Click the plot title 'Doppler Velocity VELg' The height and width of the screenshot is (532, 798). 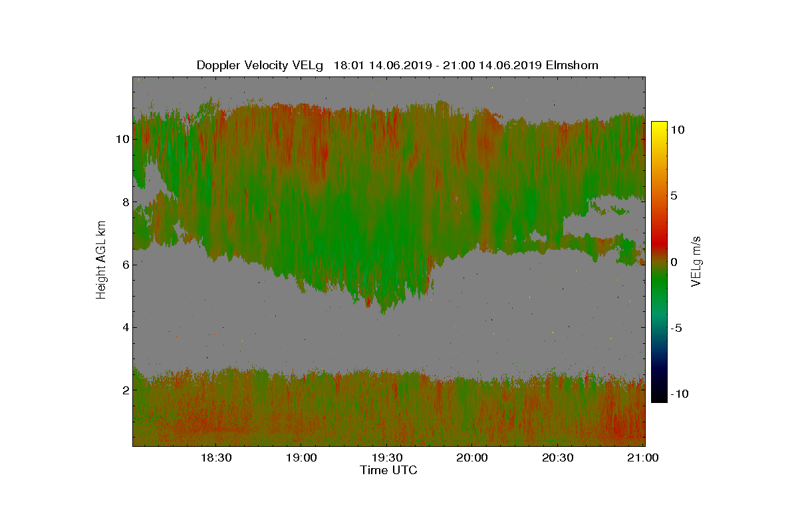pyautogui.click(x=260, y=65)
